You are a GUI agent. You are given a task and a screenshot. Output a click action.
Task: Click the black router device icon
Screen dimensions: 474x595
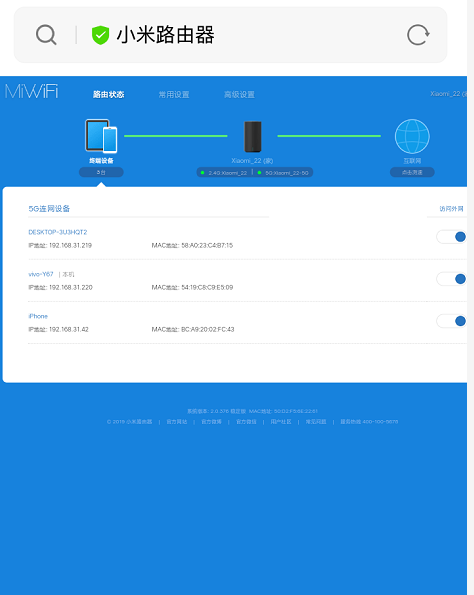[x=253, y=137]
